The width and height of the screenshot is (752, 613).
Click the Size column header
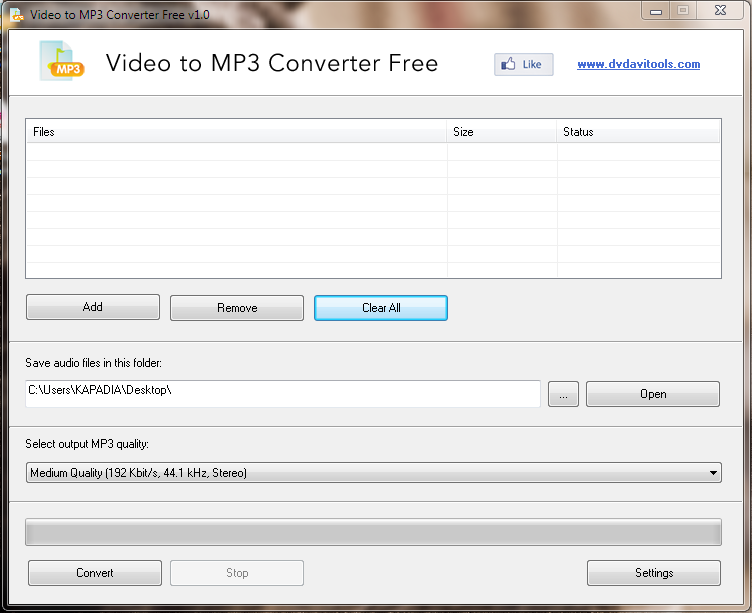coord(502,131)
